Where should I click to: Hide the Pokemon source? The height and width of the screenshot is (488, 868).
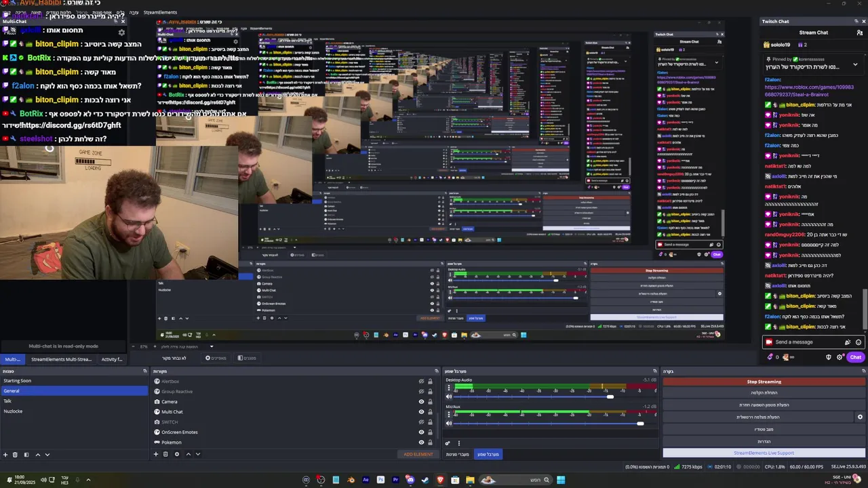421,443
